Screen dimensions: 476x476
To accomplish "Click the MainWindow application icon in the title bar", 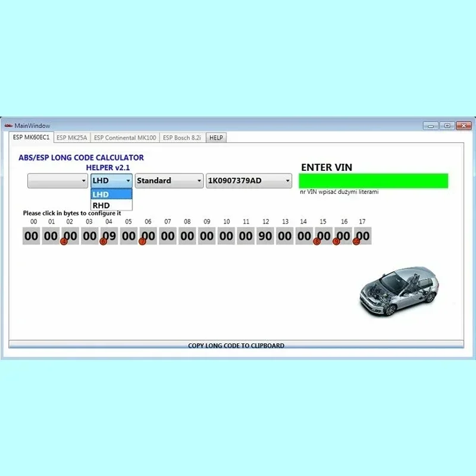I will point(7,126).
